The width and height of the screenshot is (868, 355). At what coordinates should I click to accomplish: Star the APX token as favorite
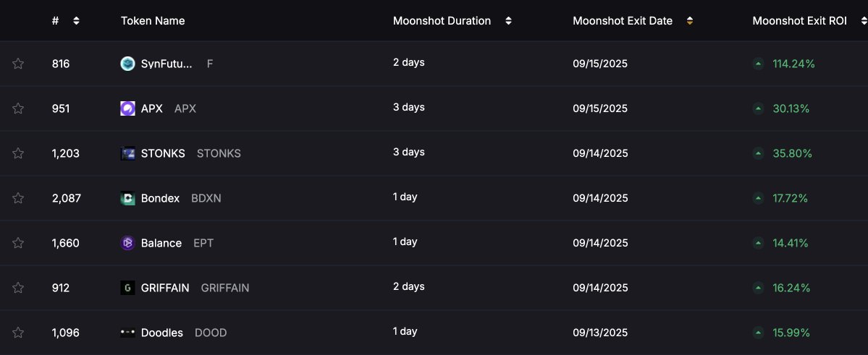coord(17,108)
